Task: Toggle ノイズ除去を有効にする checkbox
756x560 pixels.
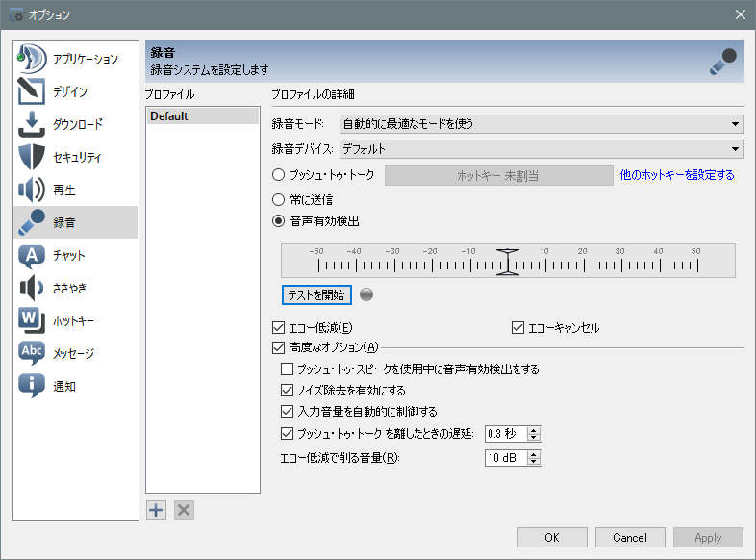Action: tap(288, 391)
